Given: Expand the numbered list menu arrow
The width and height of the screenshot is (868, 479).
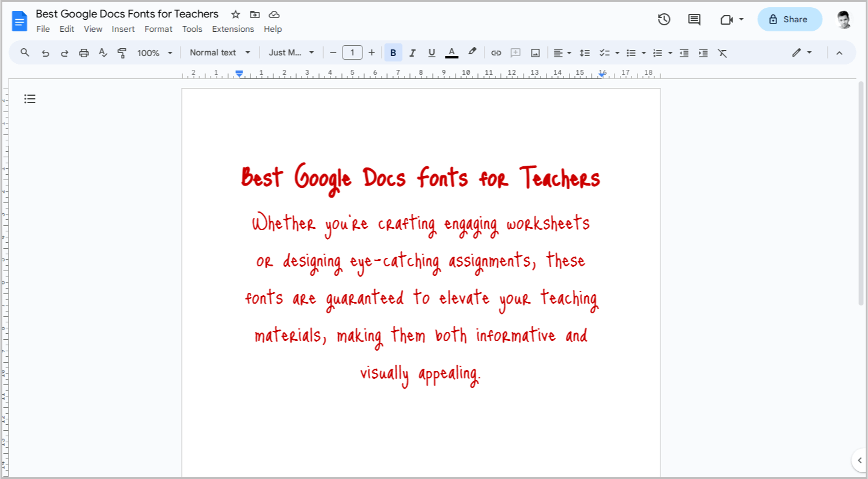Looking at the screenshot, I should click(670, 53).
